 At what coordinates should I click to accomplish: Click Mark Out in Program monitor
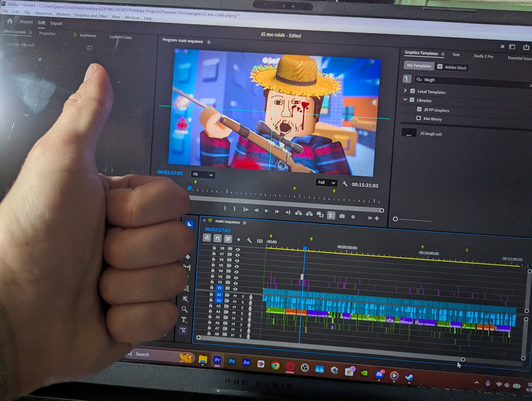235,209
